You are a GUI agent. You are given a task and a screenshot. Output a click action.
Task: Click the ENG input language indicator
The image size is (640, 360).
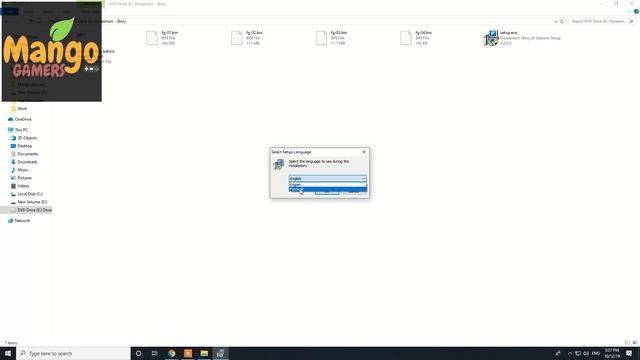point(596,353)
